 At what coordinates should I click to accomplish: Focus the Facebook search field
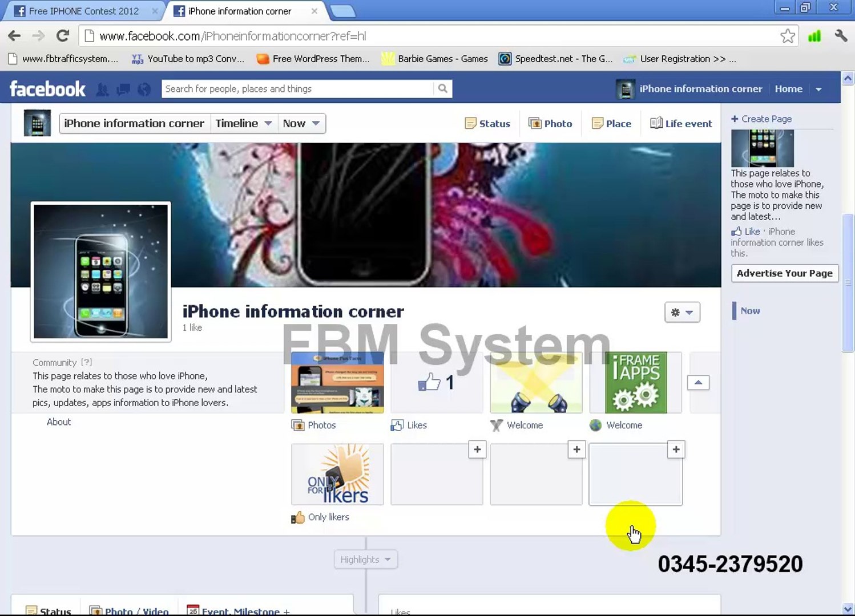[x=297, y=88]
